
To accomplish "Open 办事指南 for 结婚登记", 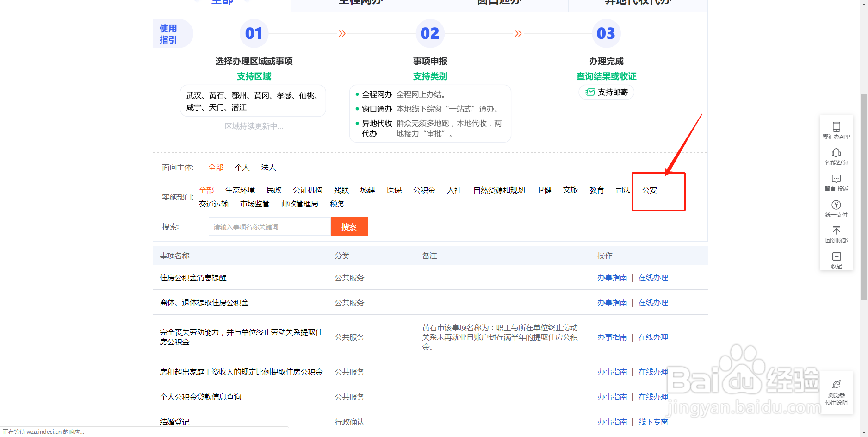I will 612,422.
